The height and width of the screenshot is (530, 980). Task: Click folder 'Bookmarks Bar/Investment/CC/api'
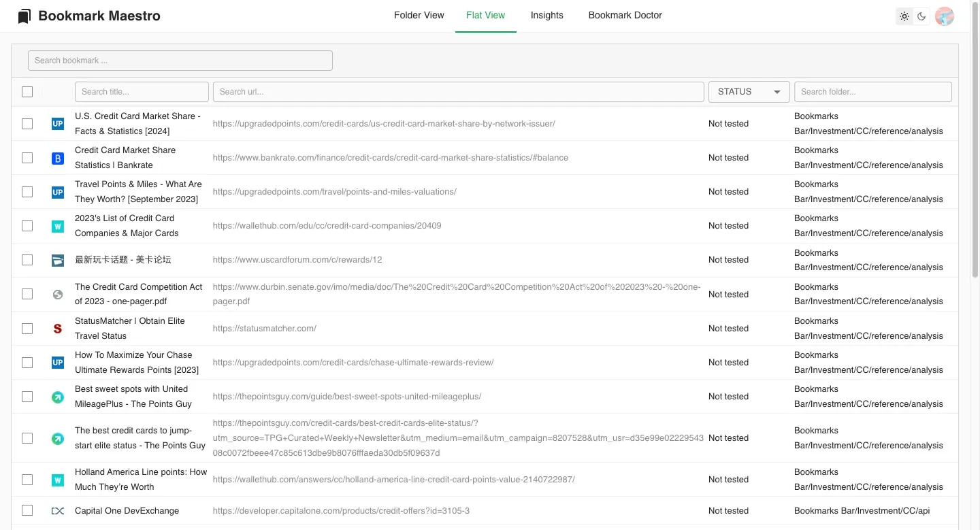[862, 511]
